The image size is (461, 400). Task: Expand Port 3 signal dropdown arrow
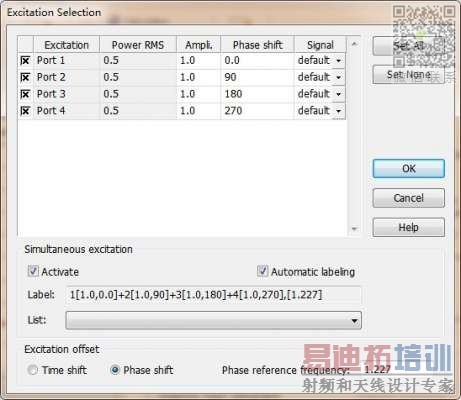point(338,94)
